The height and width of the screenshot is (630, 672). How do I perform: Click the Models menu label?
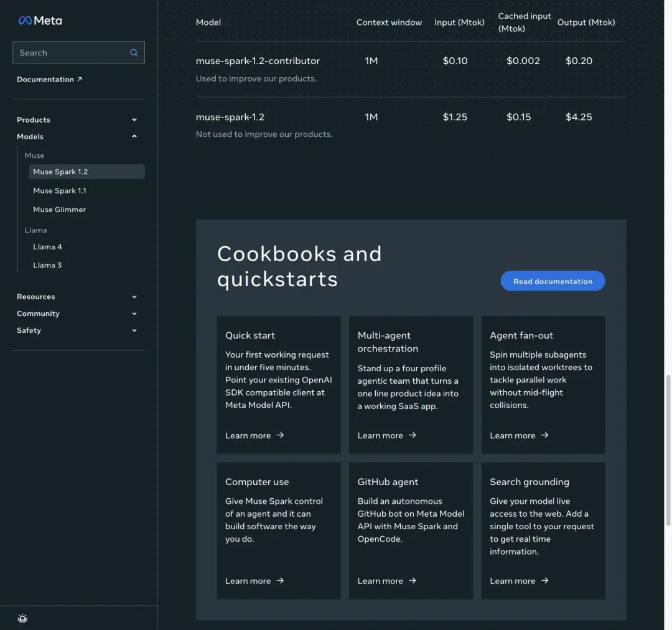point(30,137)
